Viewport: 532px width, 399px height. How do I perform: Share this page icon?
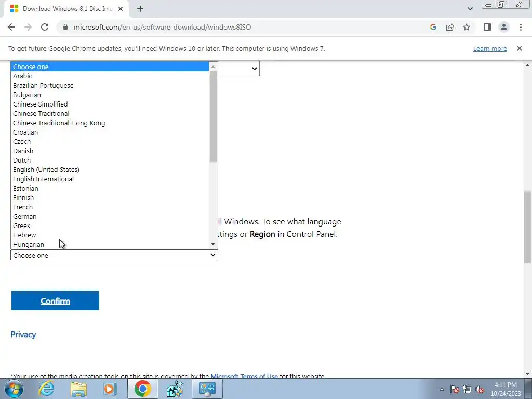[x=450, y=27]
